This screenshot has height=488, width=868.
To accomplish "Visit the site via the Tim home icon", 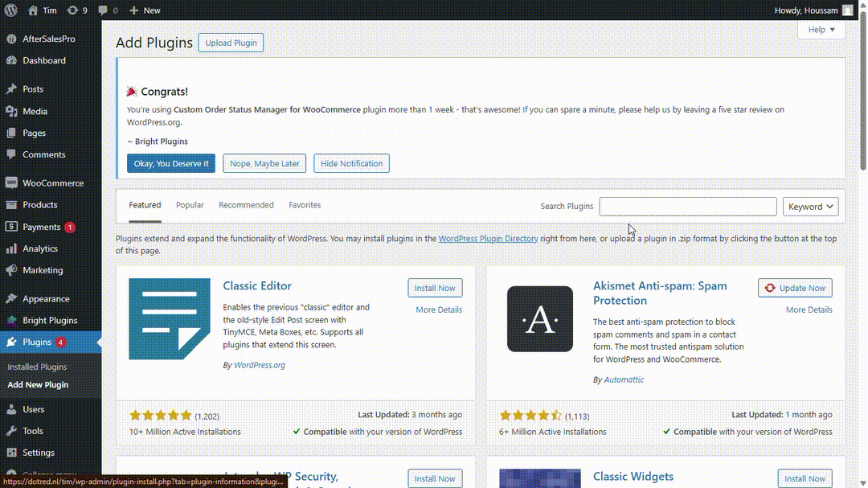I will 33,10.
